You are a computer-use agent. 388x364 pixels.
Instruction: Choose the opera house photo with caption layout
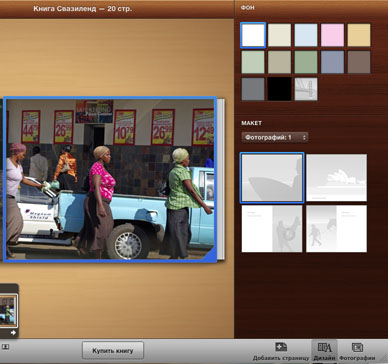[337, 178]
